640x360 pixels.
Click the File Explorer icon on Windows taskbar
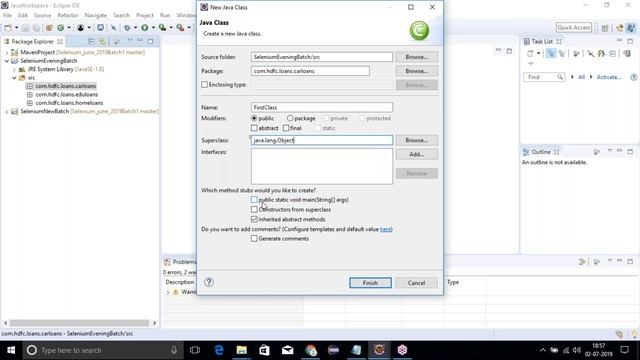pyautogui.click(x=242, y=350)
